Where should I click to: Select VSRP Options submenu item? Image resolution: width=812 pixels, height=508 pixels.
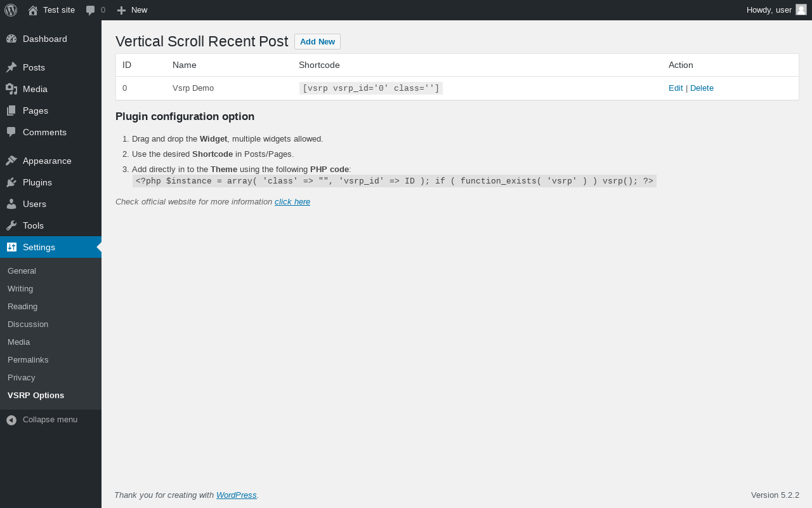pyautogui.click(x=36, y=395)
